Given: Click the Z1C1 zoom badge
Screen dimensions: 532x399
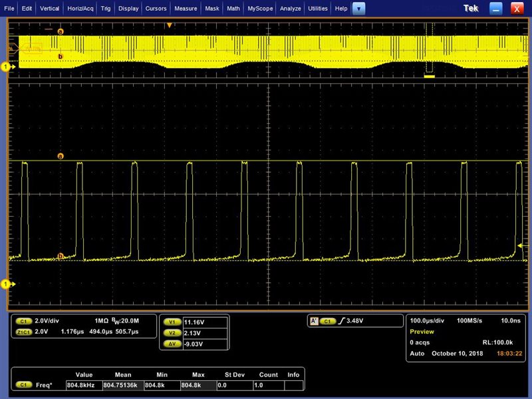Looking at the screenshot, I should [x=23, y=332].
